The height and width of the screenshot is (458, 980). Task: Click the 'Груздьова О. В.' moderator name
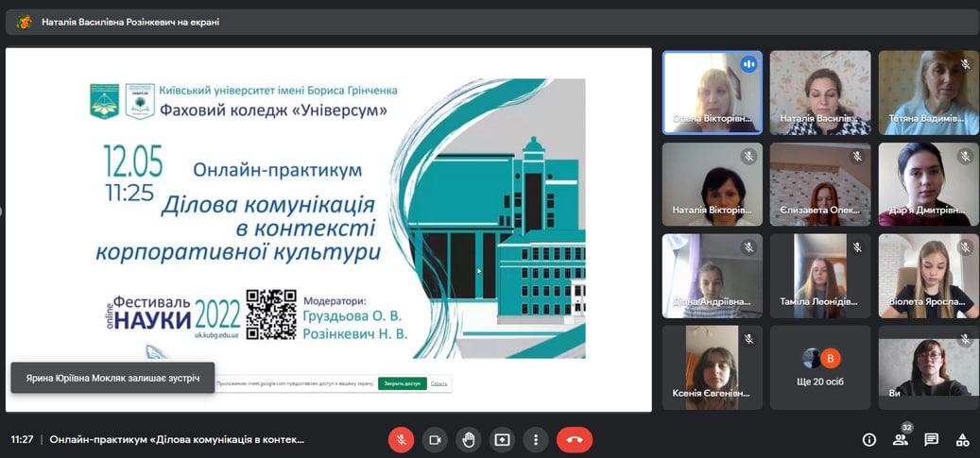tap(352, 316)
